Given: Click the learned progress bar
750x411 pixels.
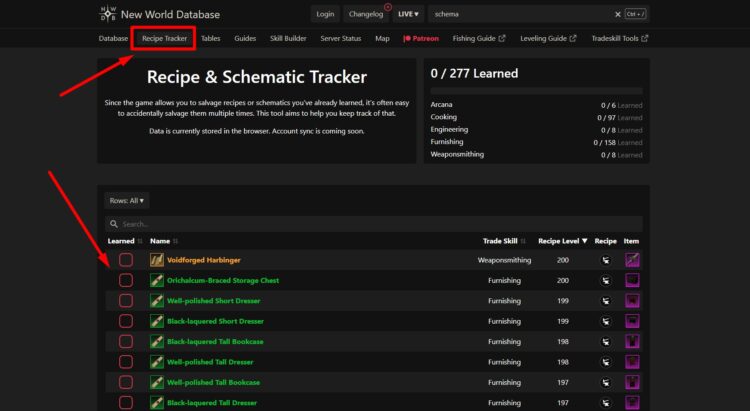Looking at the screenshot, I should (x=536, y=90).
